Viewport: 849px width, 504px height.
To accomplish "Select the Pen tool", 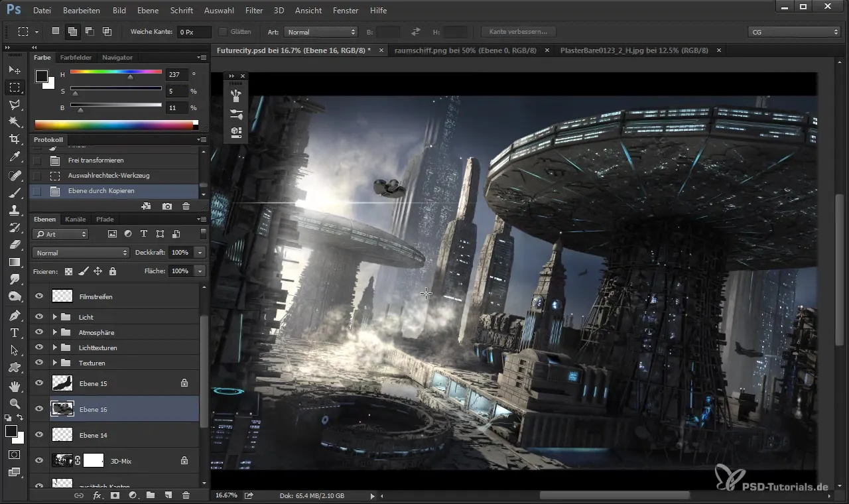I will pyautogui.click(x=15, y=315).
